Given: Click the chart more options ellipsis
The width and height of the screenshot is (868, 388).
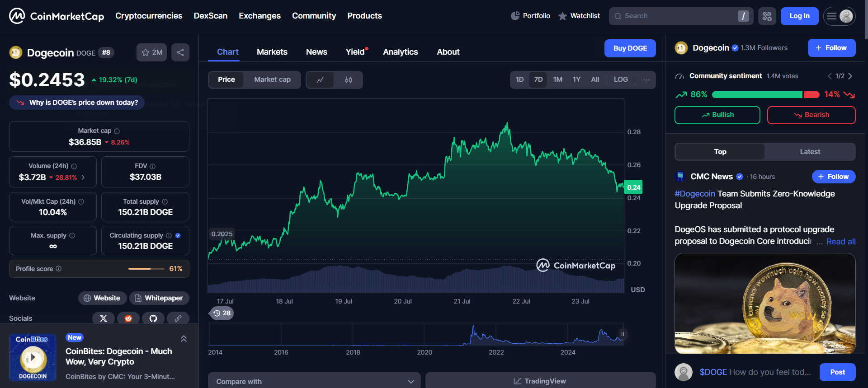Looking at the screenshot, I should pyautogui.click(x=646, y=79).
